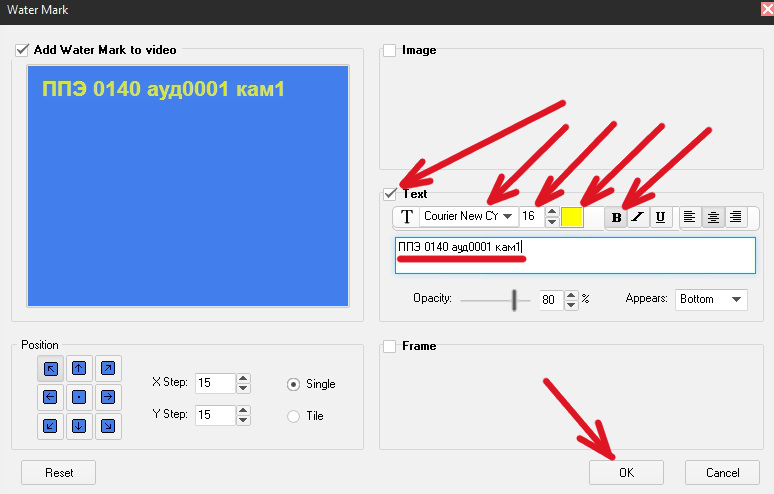Uncheck Add Water Mark to video

[22, 50]
